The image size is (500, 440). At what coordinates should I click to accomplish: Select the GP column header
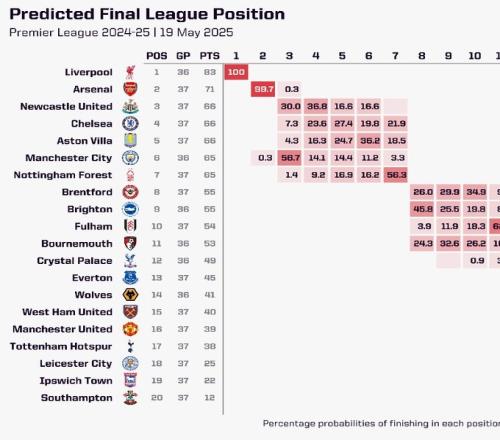[183, 56]
